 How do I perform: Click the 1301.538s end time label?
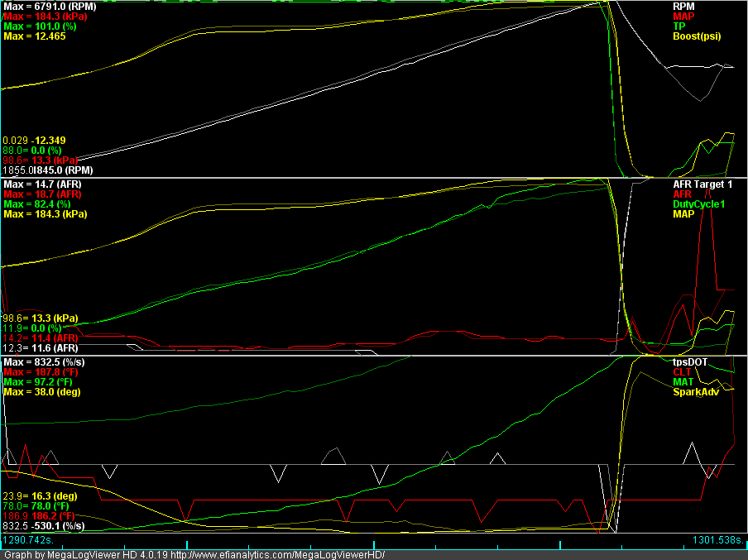tap(718, 540)
